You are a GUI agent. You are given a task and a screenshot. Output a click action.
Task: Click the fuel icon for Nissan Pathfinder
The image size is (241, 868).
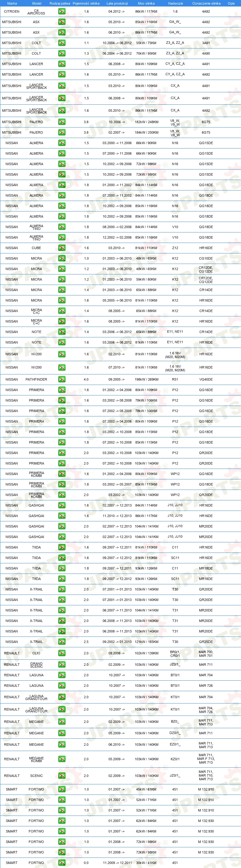coord(62,379)
